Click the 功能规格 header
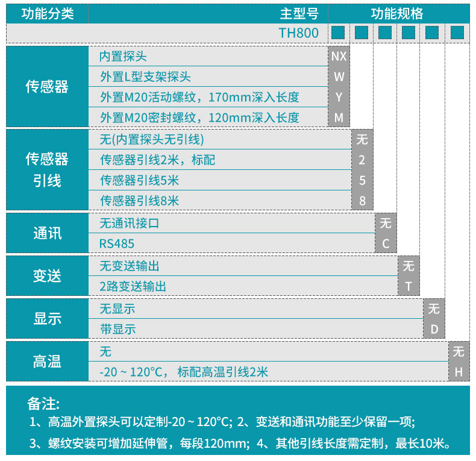The image size is (476, 461). (397, 14)
